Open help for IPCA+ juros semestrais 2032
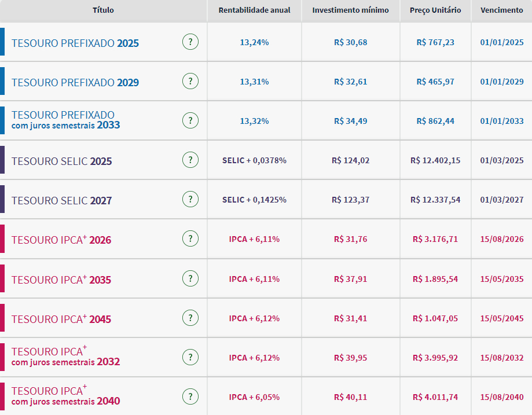532x415 pixels. [190, 357]
